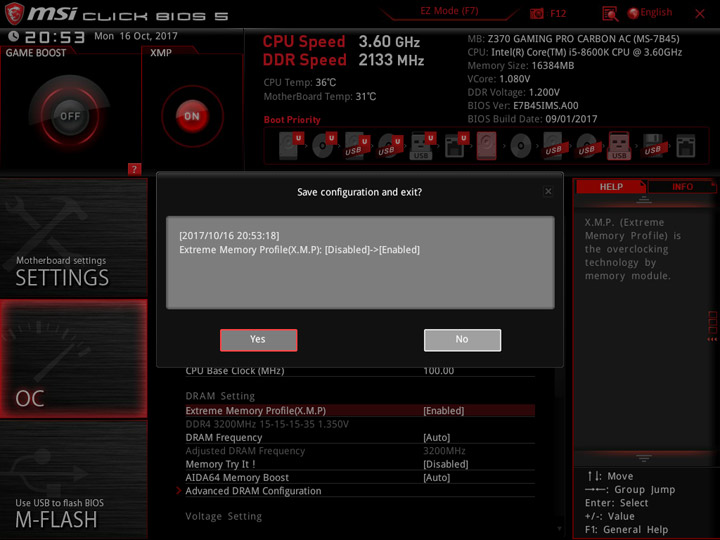Select the Memory Try It ! row label
720x540 pixels.
tap(220, 464)
